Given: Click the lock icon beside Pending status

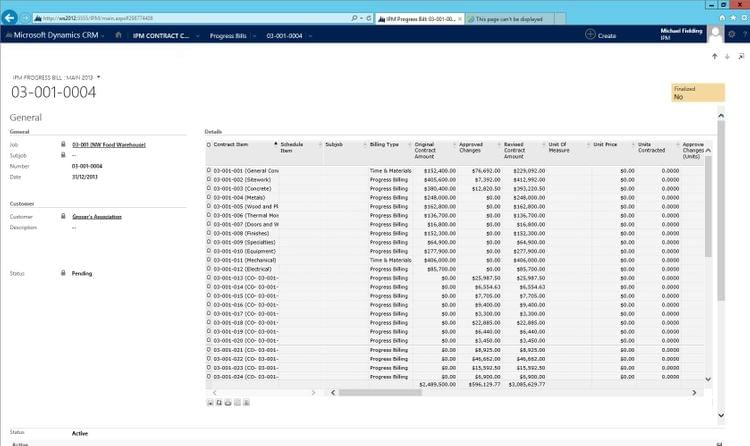Looking at the screenshot, I should pyautogui.click(x=63, y=273).
